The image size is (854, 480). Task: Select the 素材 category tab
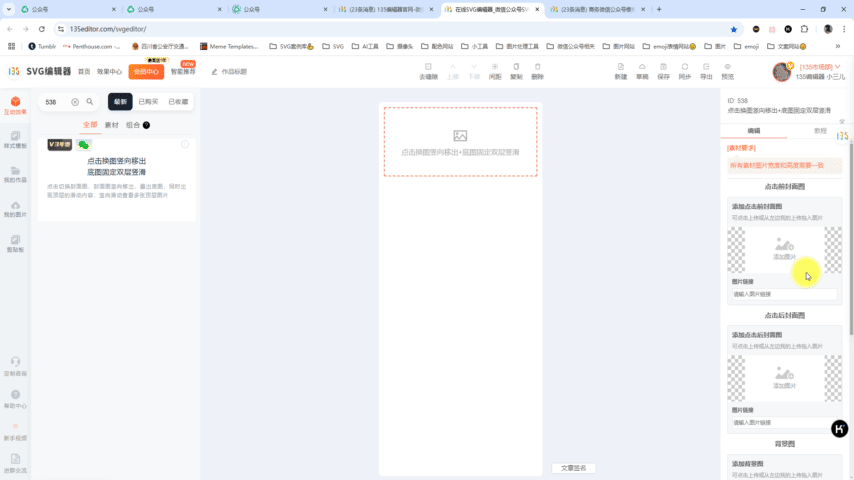click(x=111, y=125)
